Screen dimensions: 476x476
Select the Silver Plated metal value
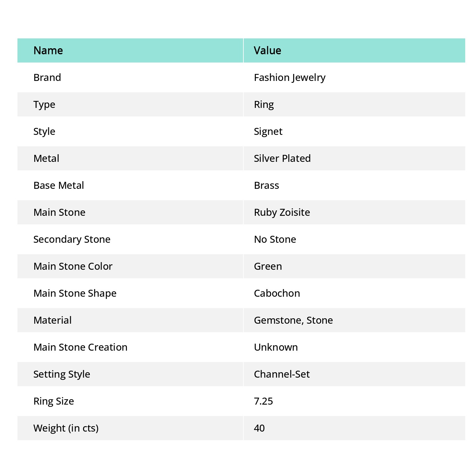(282, 158)
